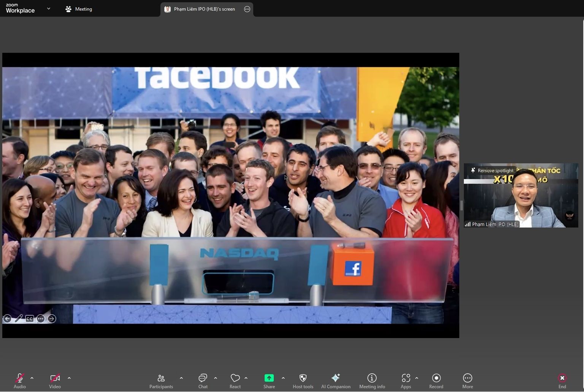Expand the caret next to Share
This screenshot has width=584, height=392.
pos(283,378)
